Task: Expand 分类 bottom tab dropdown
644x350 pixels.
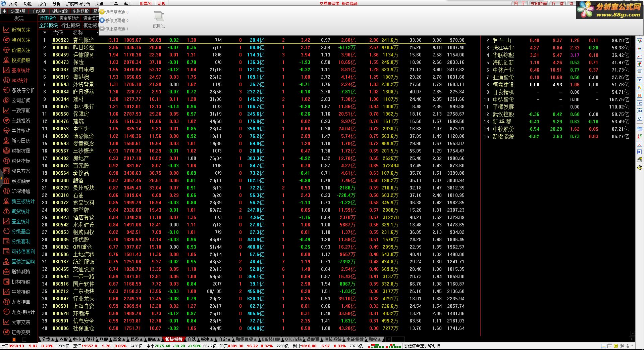Action: point(47,339)
